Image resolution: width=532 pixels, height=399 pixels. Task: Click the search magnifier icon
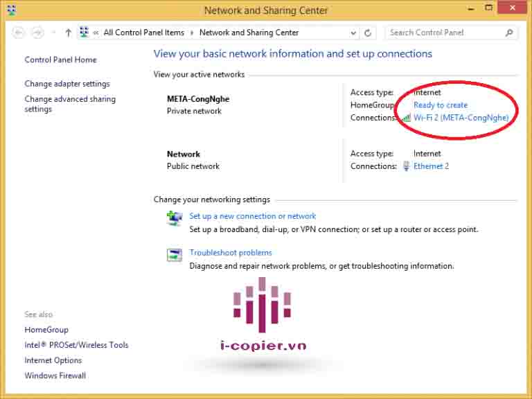pos(510,33)
